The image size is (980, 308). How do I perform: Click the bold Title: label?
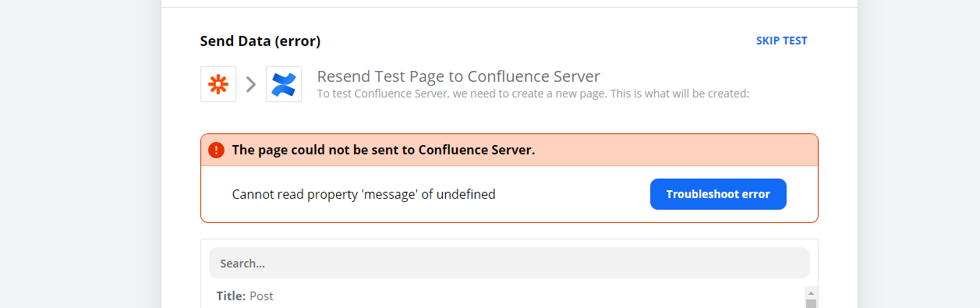point(232,296)
